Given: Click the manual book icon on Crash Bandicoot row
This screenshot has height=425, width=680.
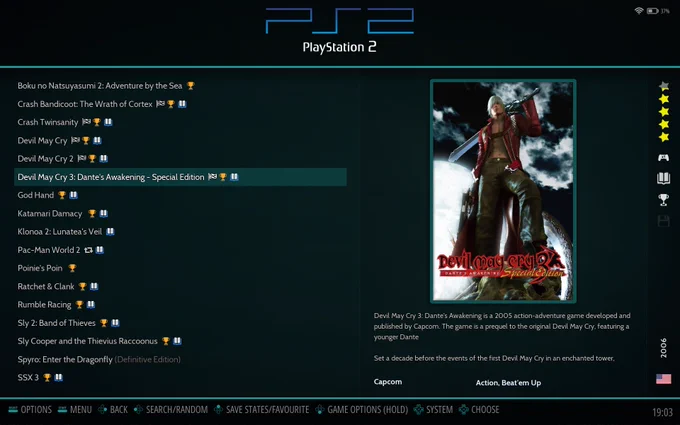Looking at the screenshot, I should 182,104.
